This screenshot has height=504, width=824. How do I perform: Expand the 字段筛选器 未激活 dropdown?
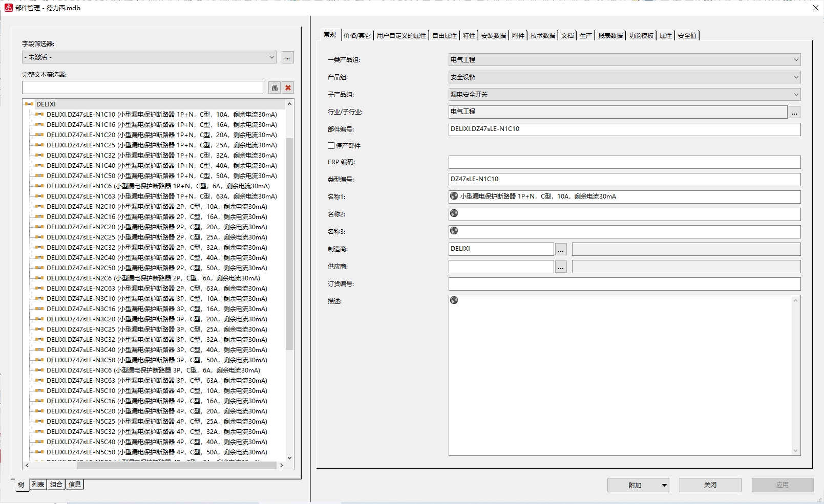(272, 57)
